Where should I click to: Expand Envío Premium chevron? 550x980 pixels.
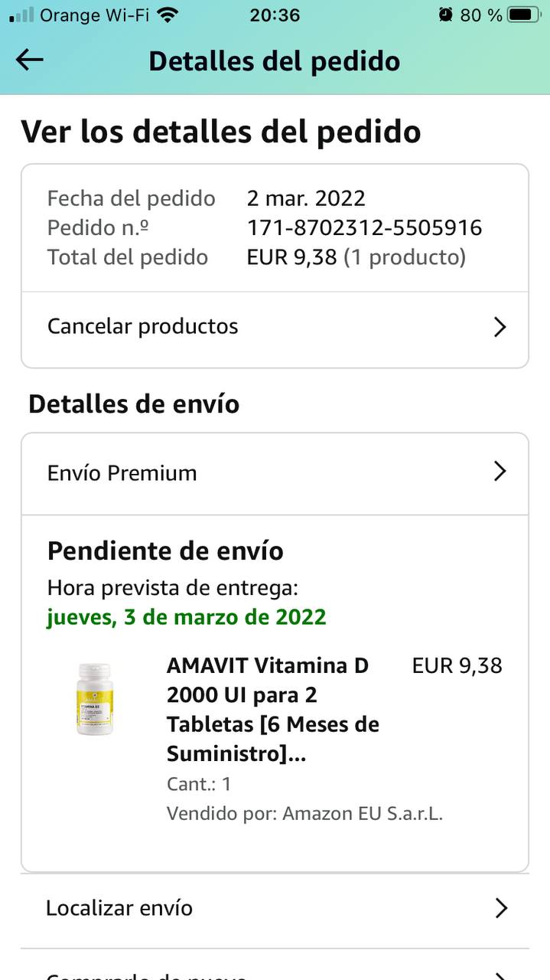click(x=500, y=471)
